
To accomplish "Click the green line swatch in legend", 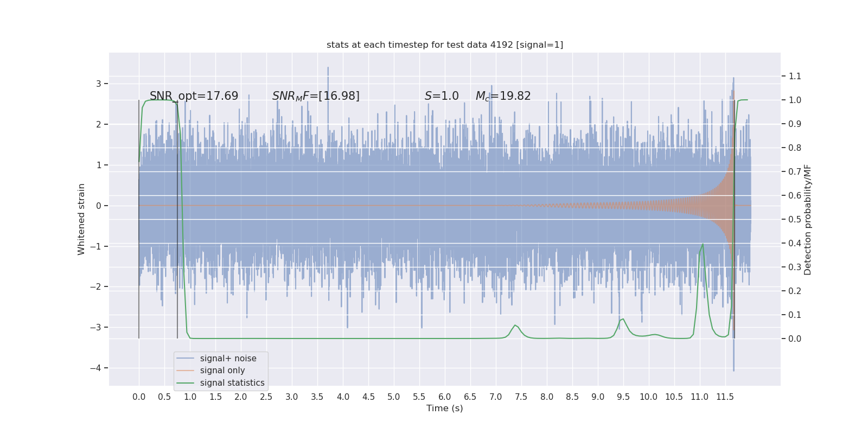I will coord(185,383).
